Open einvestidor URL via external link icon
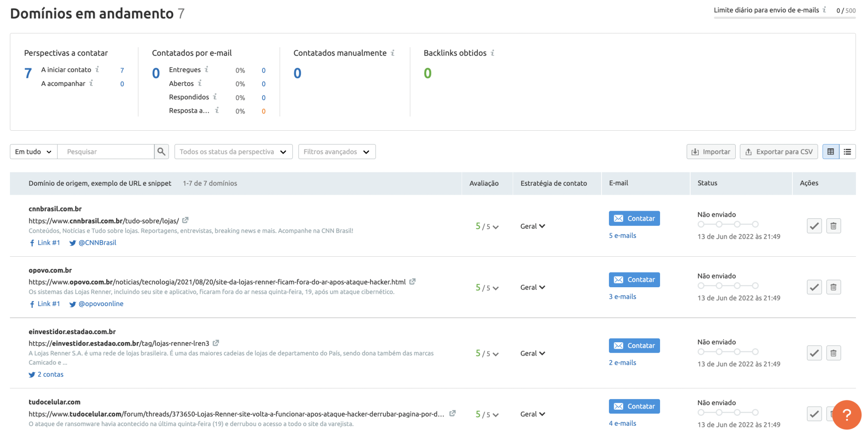 [216, 343]
